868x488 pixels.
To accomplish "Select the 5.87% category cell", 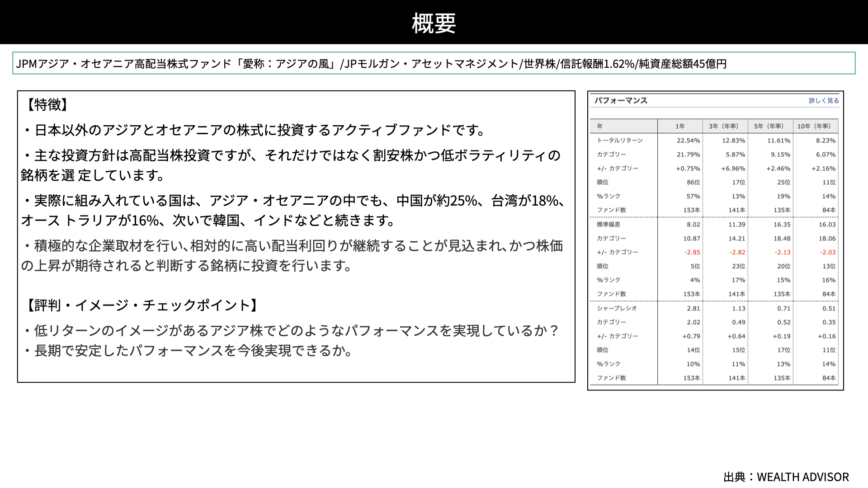I will [x=735, y=155].
